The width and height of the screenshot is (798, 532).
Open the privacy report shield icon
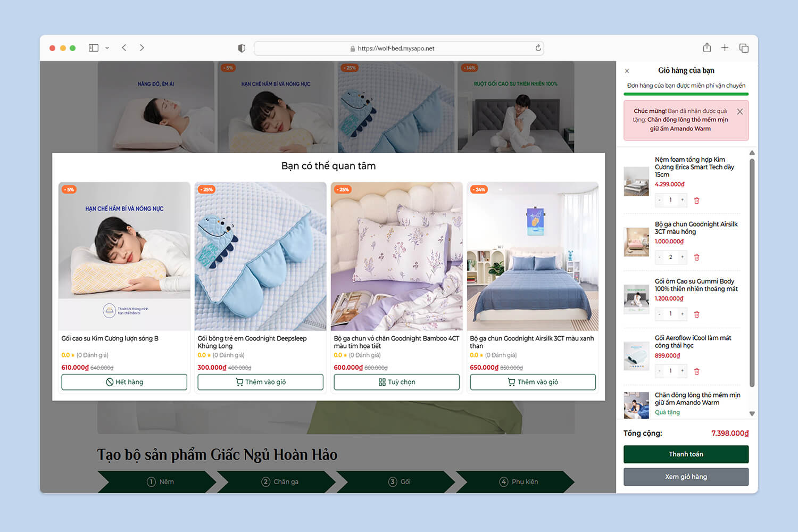coord(242,48)
